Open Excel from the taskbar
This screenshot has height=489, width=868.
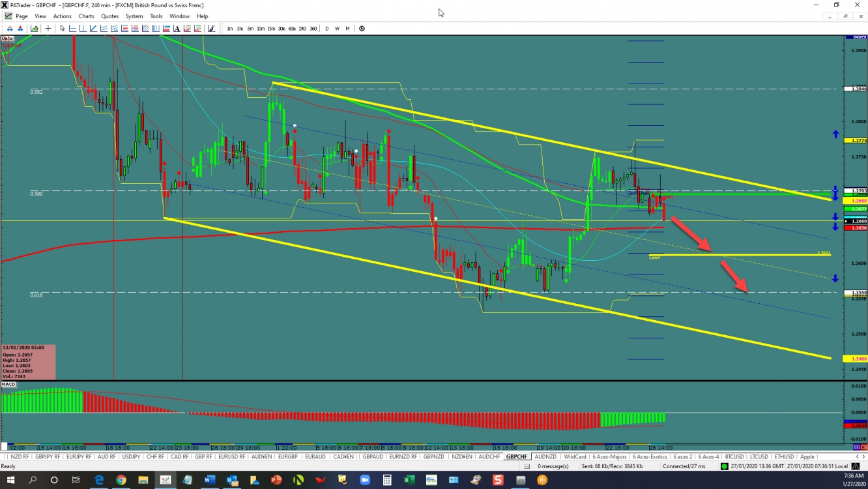(x=409, y=480)
